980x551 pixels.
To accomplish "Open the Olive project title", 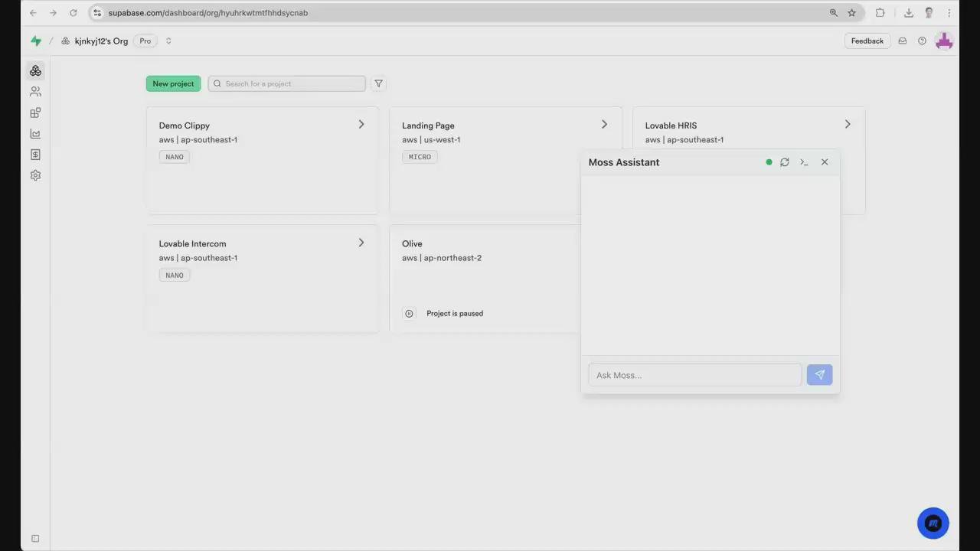I will 412,243.
